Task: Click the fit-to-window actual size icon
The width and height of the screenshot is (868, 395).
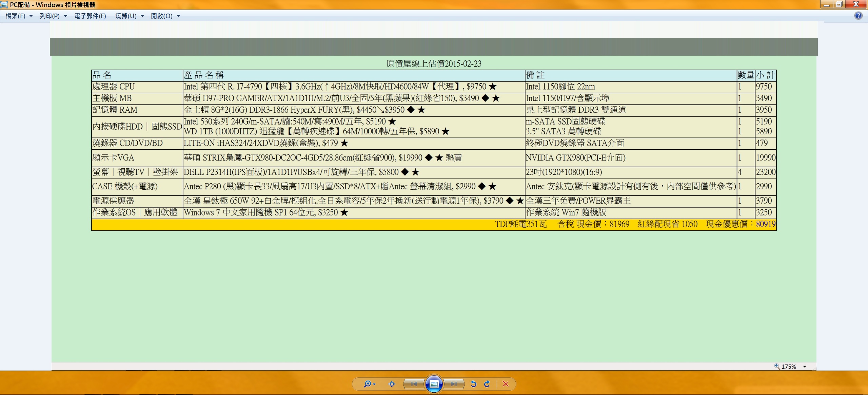Action: [x=392, y=384]
